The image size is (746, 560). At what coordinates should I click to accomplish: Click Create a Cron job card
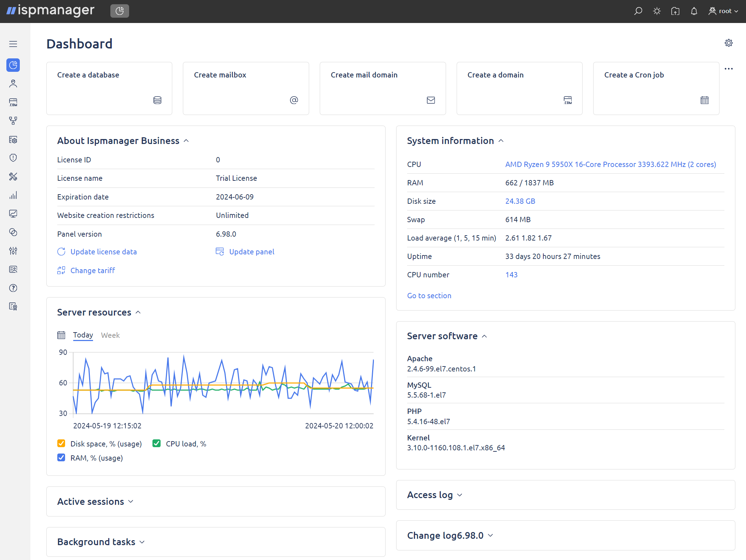656,88
